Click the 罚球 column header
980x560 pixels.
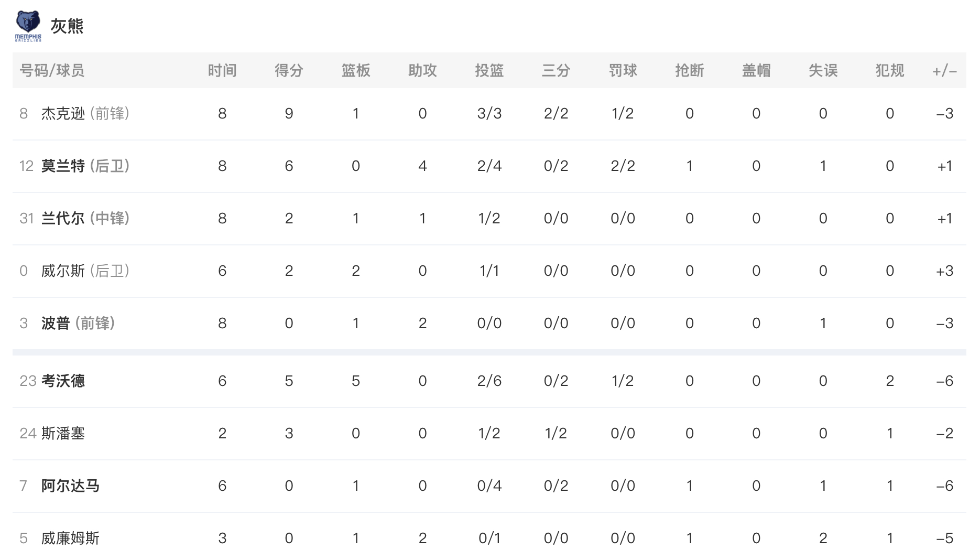(x=623, y=70)
